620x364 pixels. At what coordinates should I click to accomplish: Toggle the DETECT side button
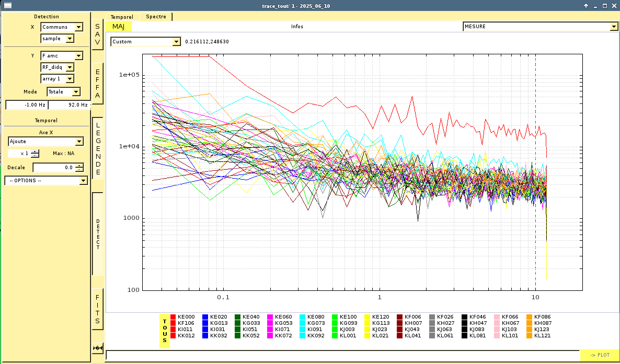pos(97,233)
